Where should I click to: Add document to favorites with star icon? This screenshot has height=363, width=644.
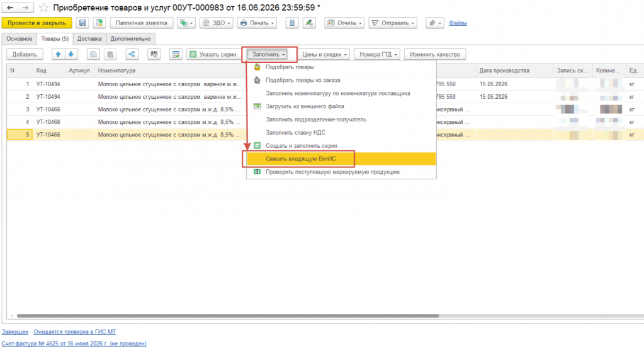click(43, 8)
